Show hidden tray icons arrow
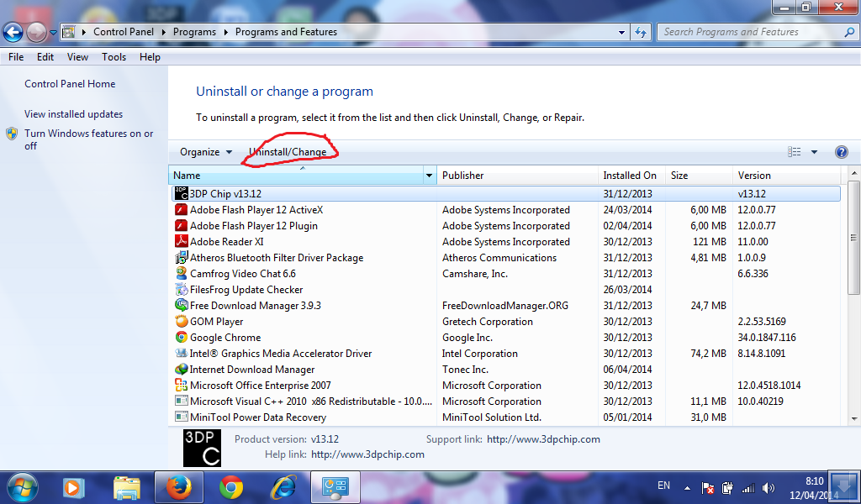 click(x=687, y=487)
